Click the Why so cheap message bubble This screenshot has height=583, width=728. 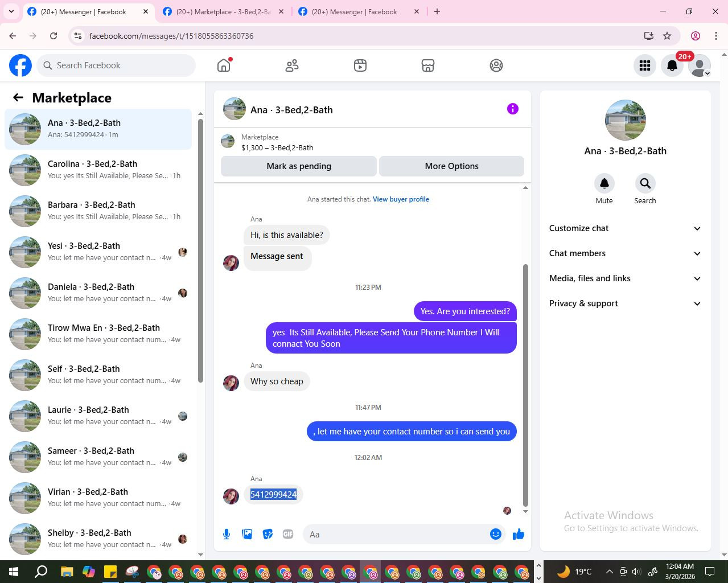(x=277, y=381)
